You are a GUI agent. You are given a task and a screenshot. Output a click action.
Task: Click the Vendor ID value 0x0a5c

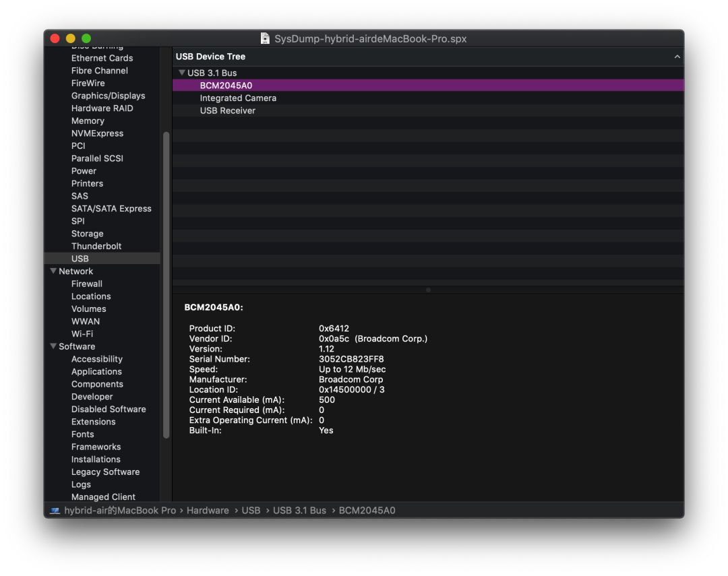[x=334, y=338]
